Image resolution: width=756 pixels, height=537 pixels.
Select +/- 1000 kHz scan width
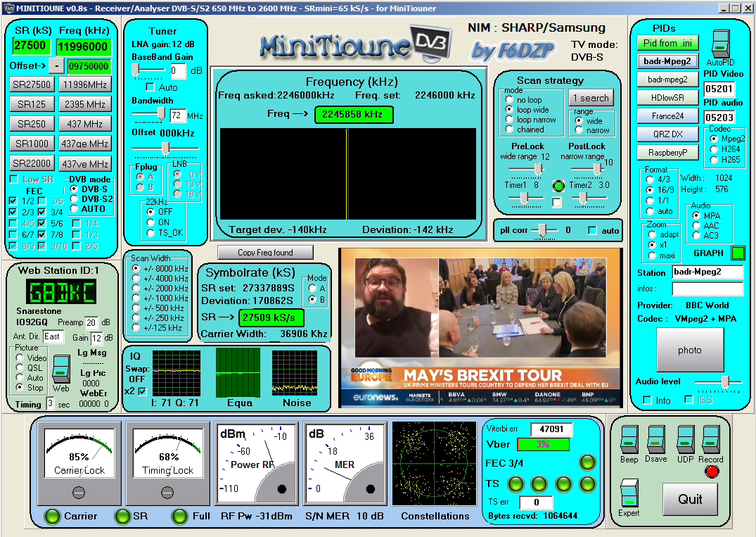136,298
